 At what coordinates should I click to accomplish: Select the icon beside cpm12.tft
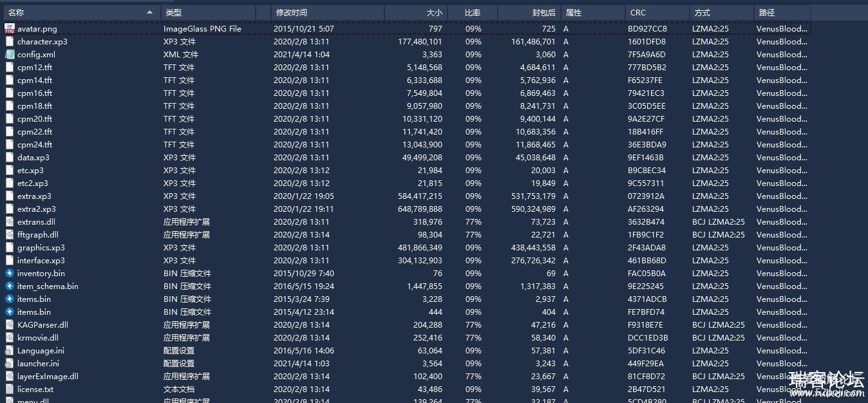[x=10, y=67]
